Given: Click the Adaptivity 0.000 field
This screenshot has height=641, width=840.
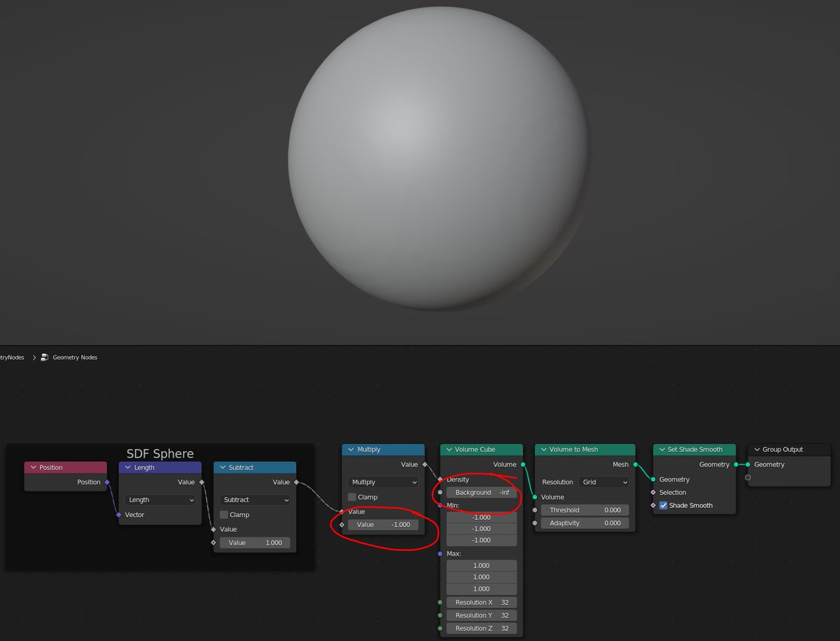Looking at the screenshot, I should click(x=585, y=523).
